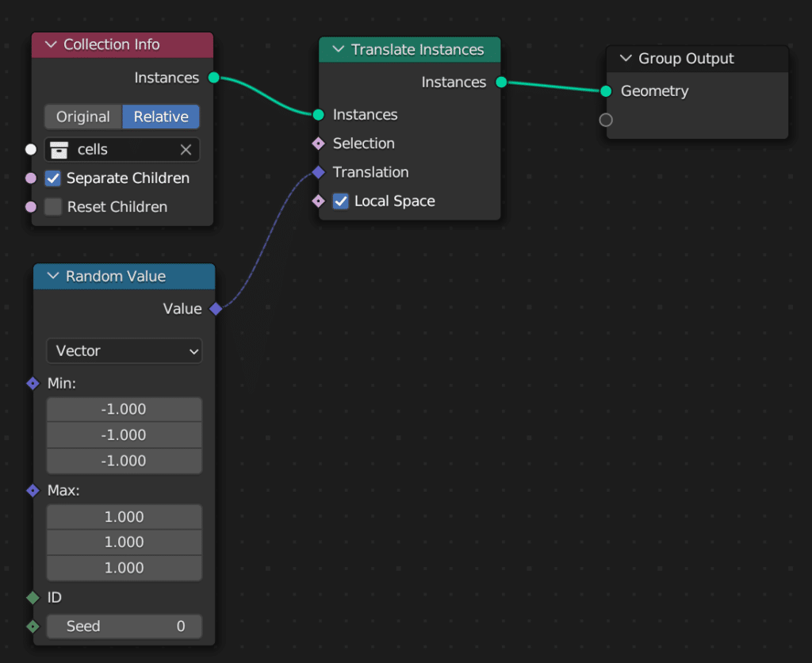
Task: Click the Seed value field
Action: pyautogui.click(x=124, y=627)
